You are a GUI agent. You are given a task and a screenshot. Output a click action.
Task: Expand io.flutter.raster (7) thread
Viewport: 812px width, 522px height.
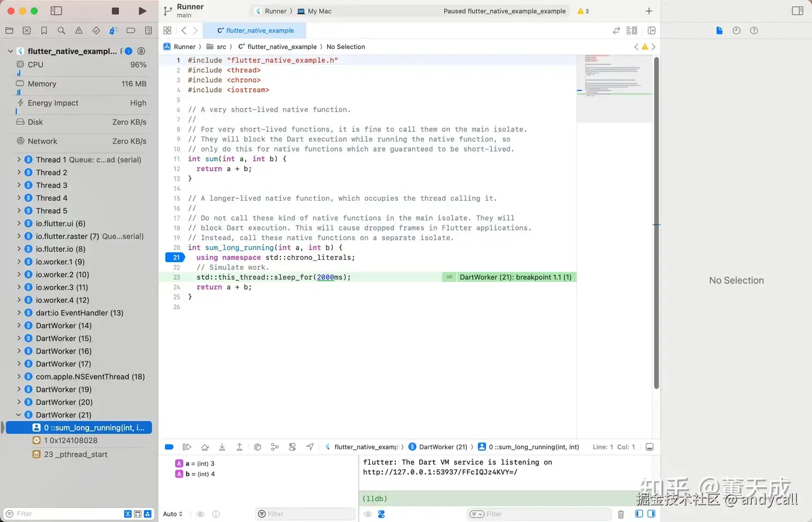(x=19, y=236)
